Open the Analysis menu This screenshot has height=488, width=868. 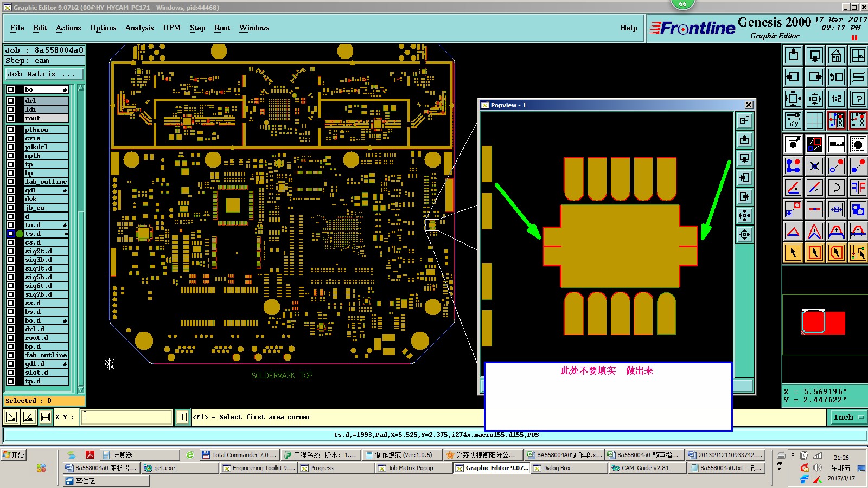click(x=139, y=28)
